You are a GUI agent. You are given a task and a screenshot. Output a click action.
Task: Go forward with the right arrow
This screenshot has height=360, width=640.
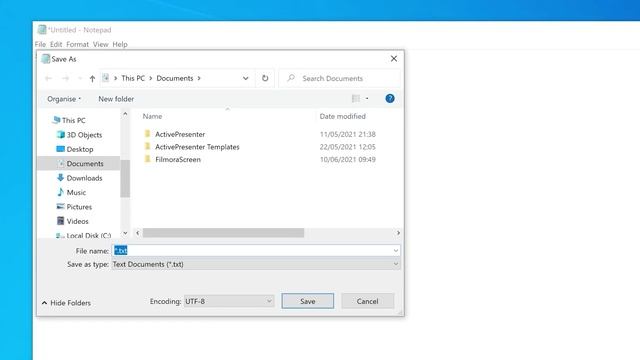[x=65, y=78]
